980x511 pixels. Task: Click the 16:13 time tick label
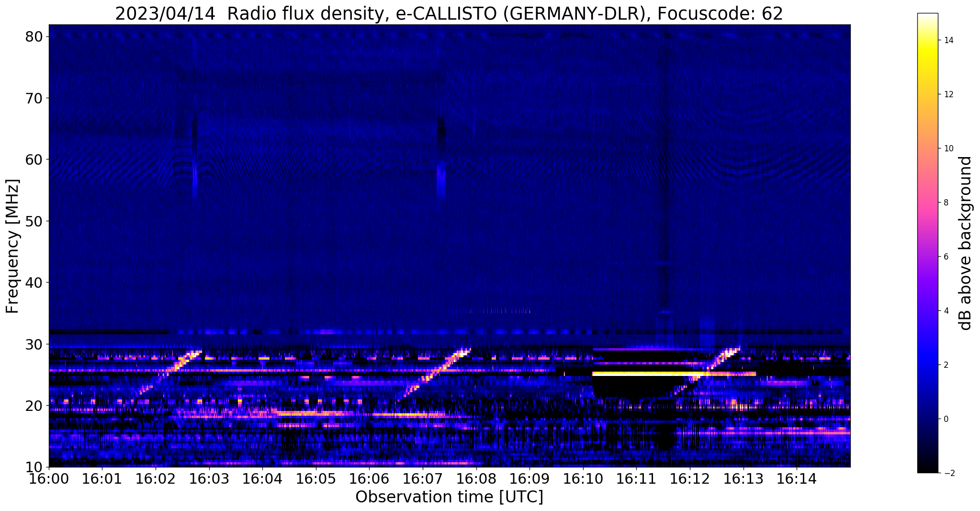pos(743,478)
